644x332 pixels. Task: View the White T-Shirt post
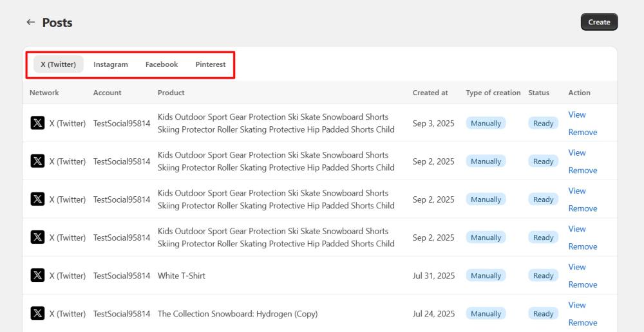pyautogui.click(x=577, y=267)
